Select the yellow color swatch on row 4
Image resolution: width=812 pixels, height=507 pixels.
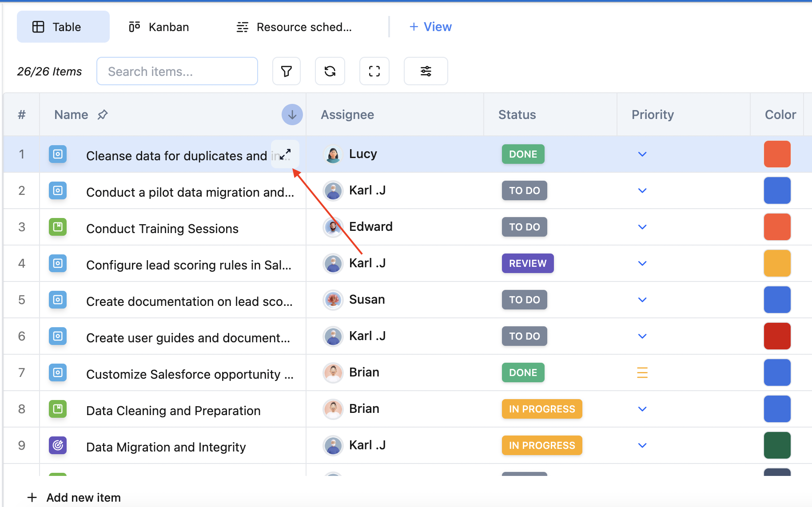click(x=777, y=264)
